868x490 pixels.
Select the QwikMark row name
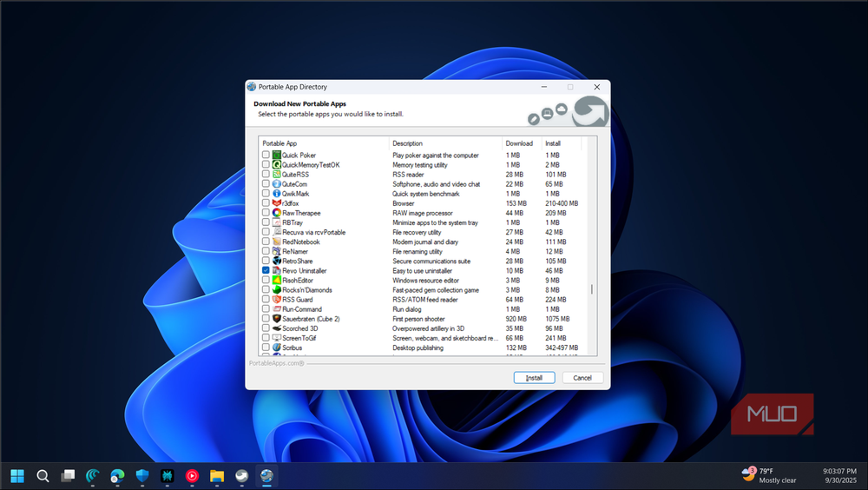pyautogui.click(x=296, y=194)
